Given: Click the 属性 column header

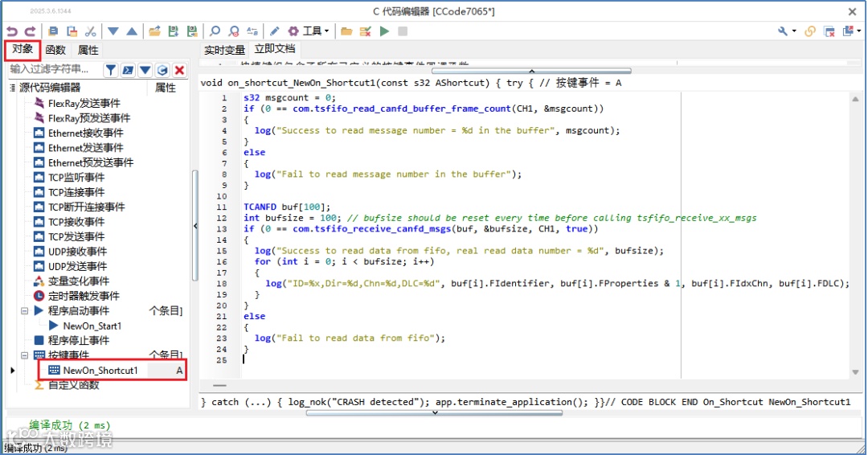Looking at the screenshot, I should [x=165, y=88].
